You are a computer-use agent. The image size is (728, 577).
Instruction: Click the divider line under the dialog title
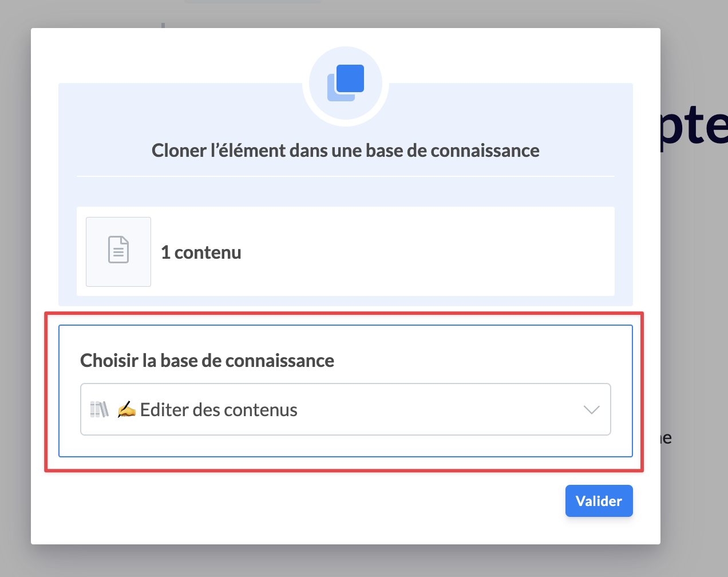(345, 176)
